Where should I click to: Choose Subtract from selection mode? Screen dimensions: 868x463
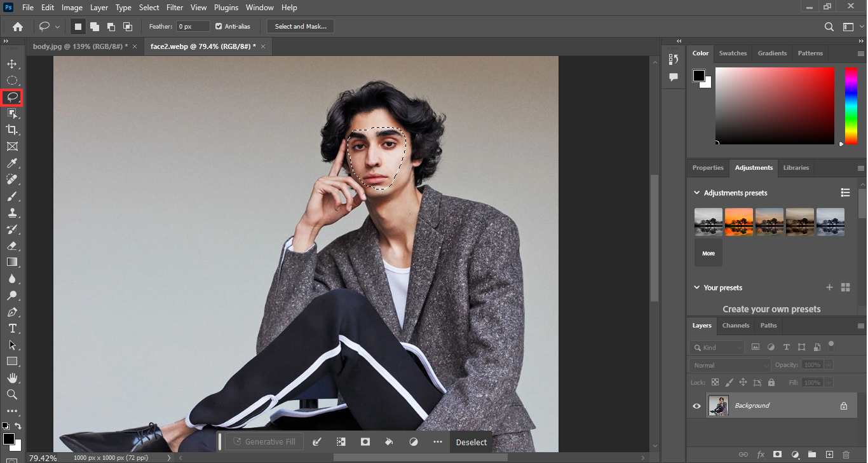click(x=111, y=27)
